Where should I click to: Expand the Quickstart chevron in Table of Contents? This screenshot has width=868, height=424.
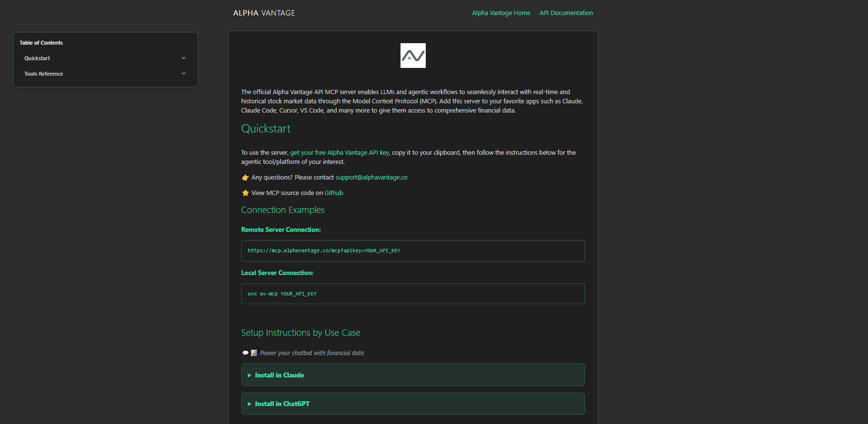click(x=184, y=58)
